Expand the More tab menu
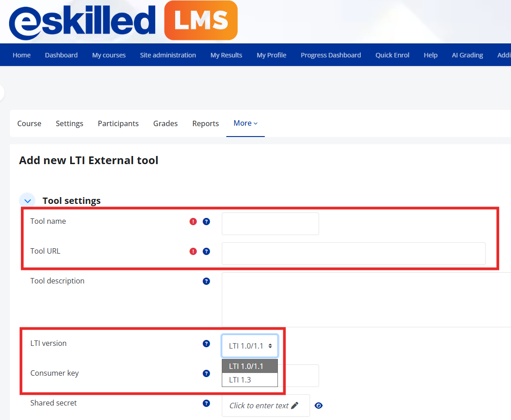The height and width of the screenshot is (420, 511). click(245, 123)
